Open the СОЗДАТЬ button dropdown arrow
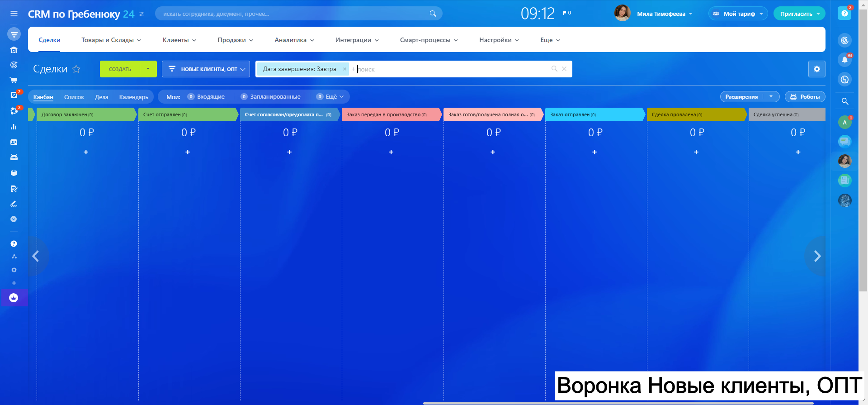868x405 pixels. (148, 69)
